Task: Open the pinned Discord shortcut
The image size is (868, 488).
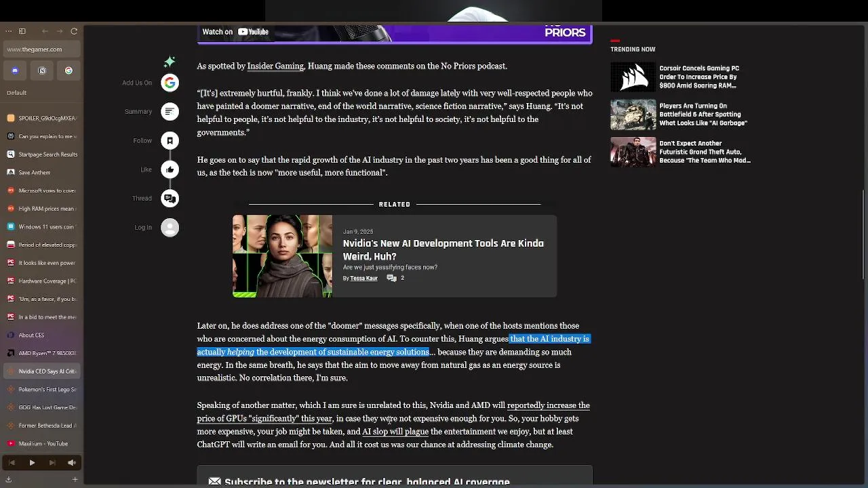Action: pos(15,70)
